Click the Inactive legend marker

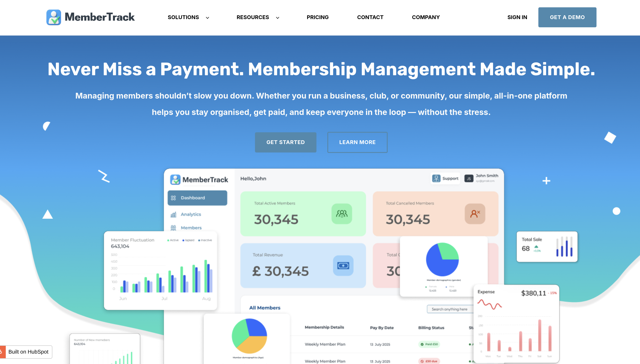(x=199, y=240)
